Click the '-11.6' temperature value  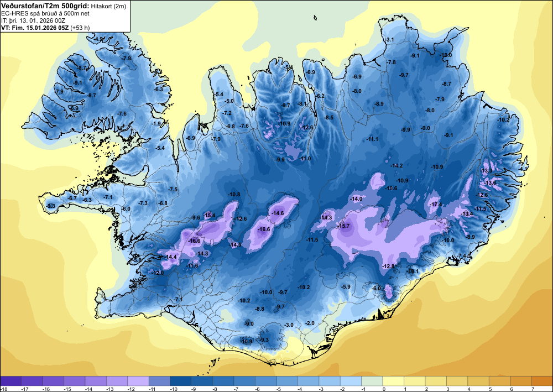pyautogui.click(x=192, y=266)
